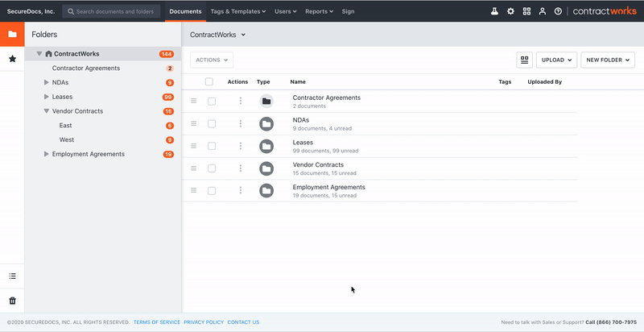The height and width of the screenshot is (332, 644).
Task: Check the NDAs row checkbox
Action: point(212,123)
